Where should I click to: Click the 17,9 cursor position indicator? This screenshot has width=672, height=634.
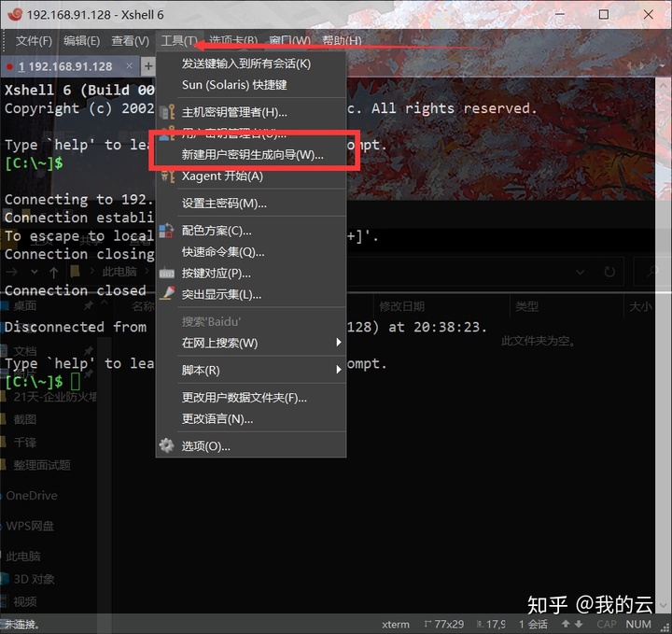[492, 624]
